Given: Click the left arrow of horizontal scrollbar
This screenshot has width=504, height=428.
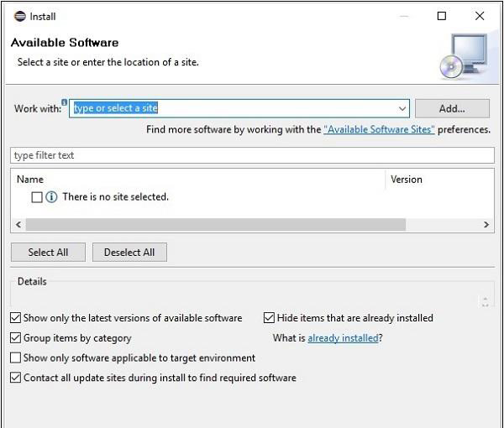Looking at the screenshot, I should pos(18,224).
